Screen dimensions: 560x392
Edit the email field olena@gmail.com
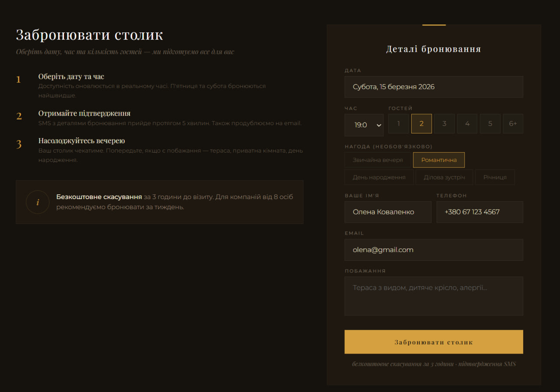pyautogui.click(x=434, y=250)
